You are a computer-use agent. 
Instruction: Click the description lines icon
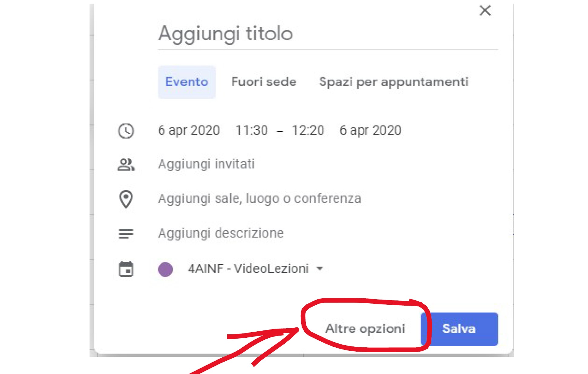click(126, 234)
